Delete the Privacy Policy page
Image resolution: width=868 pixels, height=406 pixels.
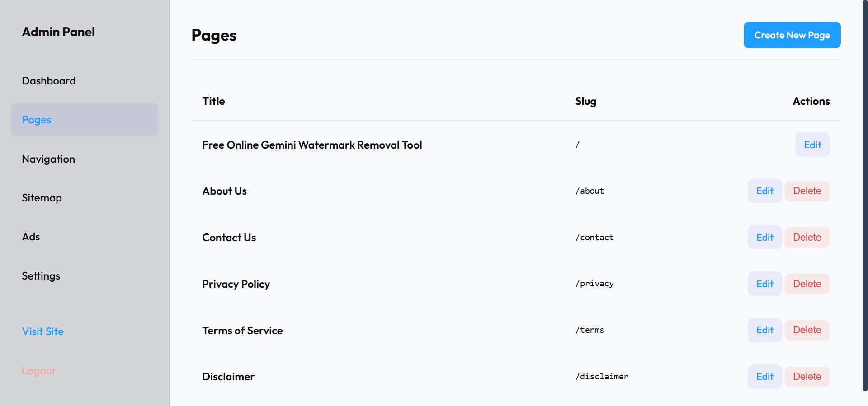[x=807, y=284]
